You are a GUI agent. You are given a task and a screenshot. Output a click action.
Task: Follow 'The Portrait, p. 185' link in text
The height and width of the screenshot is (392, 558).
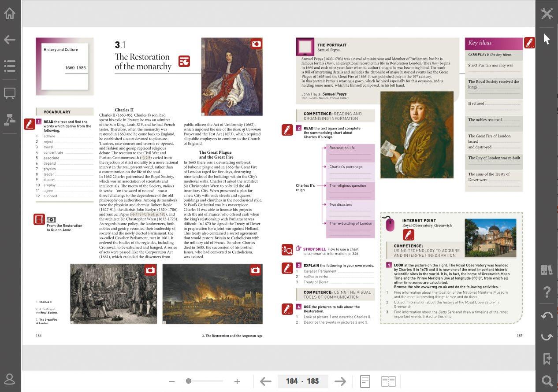[x=149, y=214]
